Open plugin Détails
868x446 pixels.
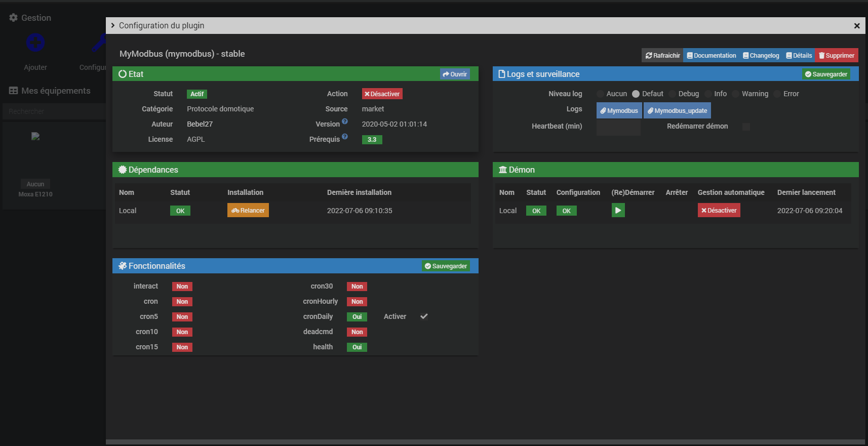coord(799,56)
